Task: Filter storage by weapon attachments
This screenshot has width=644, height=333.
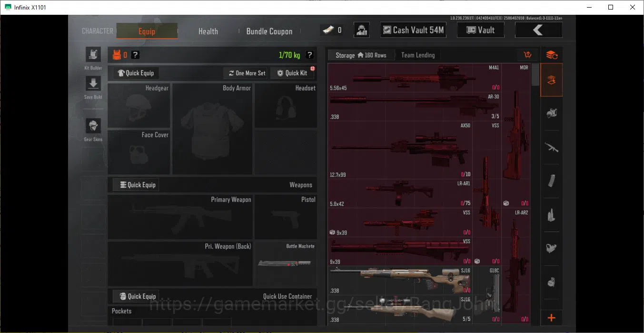Action: pos(552,248)
